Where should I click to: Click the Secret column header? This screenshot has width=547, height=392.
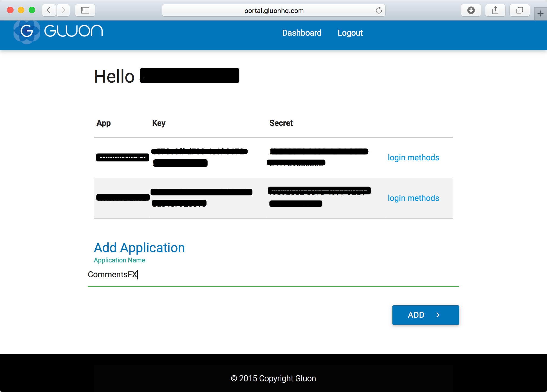pyautogui.click(x=281, y=123)
